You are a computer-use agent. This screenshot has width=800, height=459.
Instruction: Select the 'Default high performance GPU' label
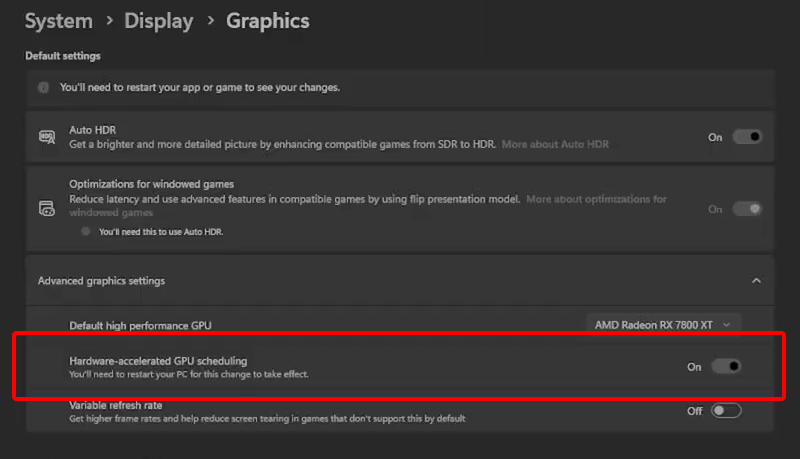tap(140, 325)
